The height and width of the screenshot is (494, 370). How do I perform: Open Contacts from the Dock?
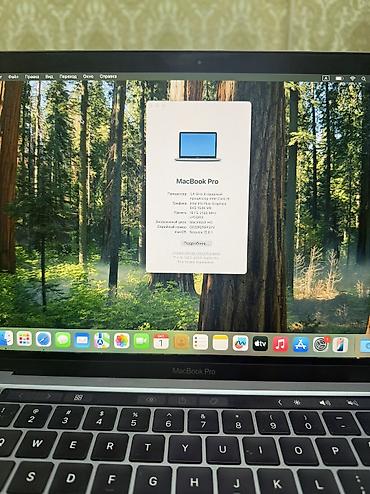pos(181,342)
